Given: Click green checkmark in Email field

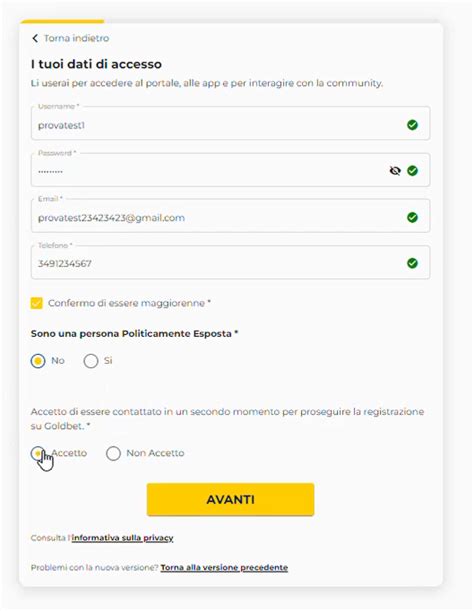Looking at the screenshot, I should (412, 217).
